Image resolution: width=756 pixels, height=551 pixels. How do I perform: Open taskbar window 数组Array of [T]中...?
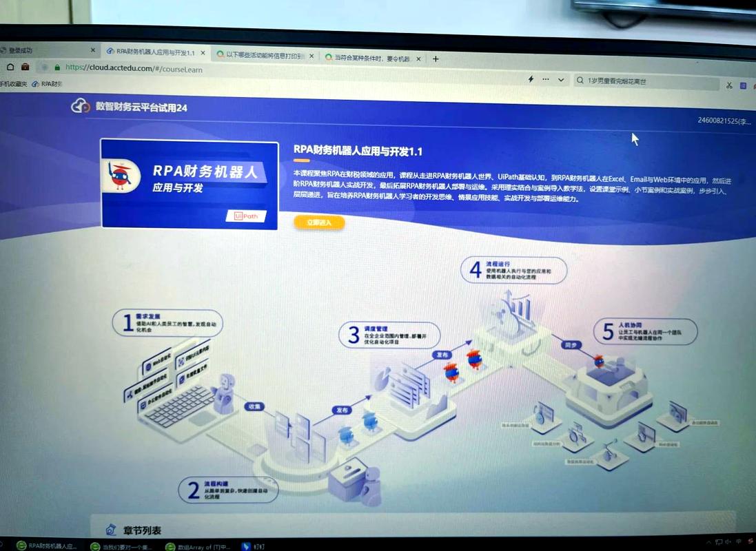[197, 547]
